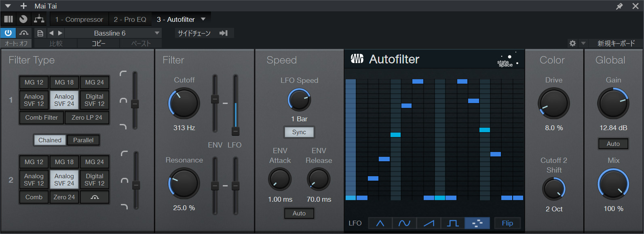Viewport: 644px width, 234px height.
Task: Open the channel editor mixer icon
Action: (8, 19)
